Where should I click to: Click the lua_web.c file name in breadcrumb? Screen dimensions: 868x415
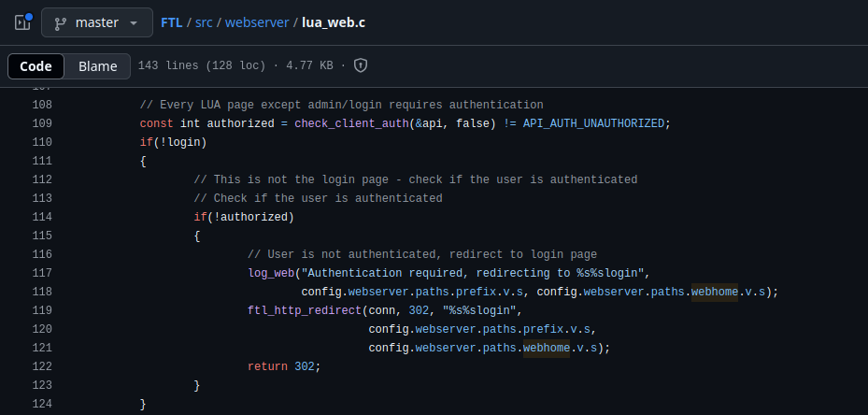click(x=334, y=22)
